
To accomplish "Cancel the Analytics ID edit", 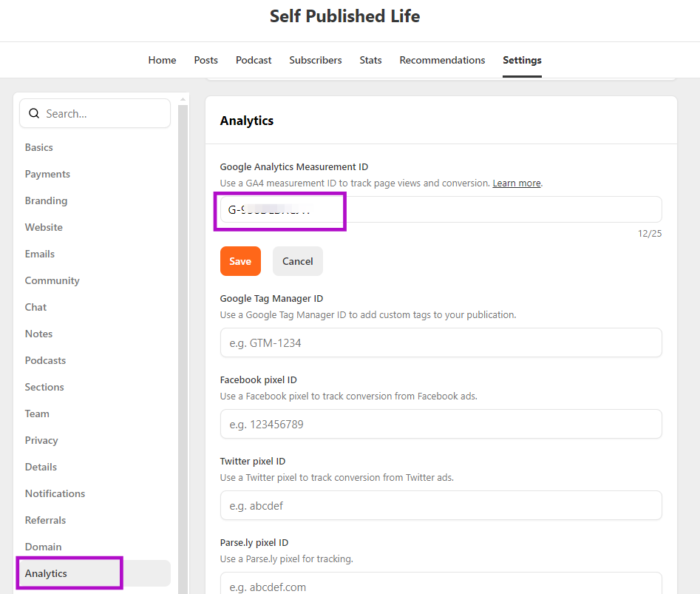I will pyautogui.click(x=297, y=261).
